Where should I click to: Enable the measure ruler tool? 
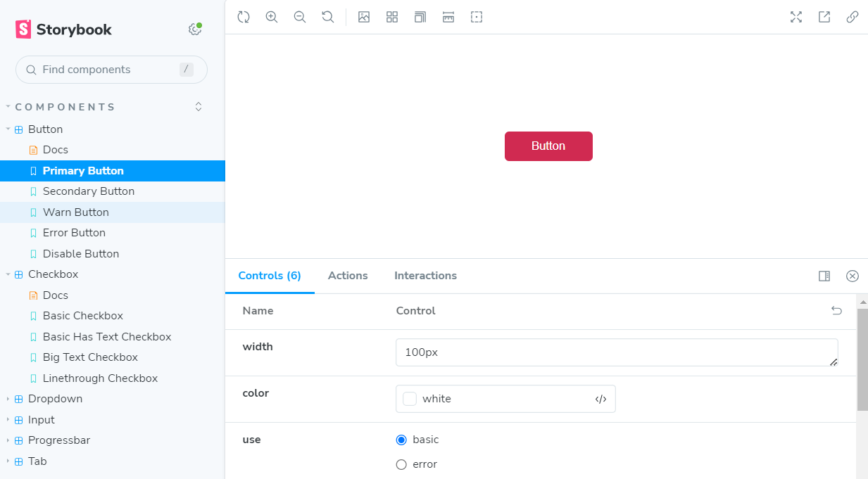pos(448,17)
